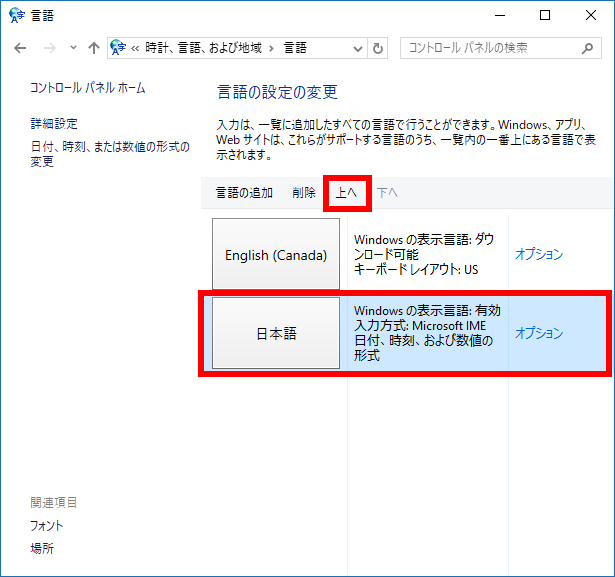This screenshot has width=615, height=577.
Task: Select the 日本語 language tile
Action: pyautogui.click(x=276, y=333)
